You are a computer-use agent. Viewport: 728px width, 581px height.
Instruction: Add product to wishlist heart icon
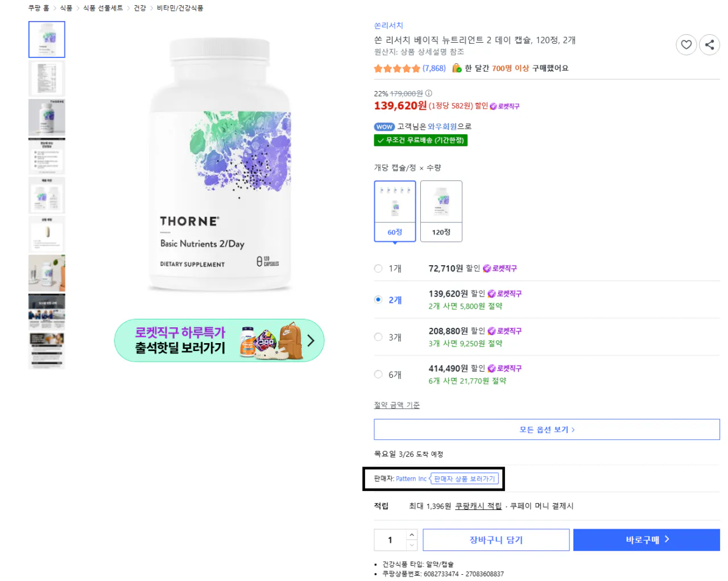(686, 44)
